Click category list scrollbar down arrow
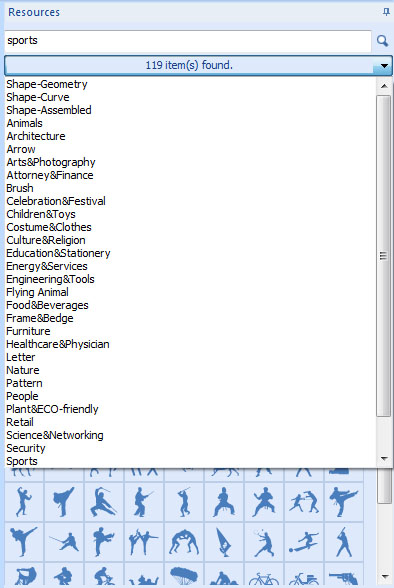The image size is (394, 588). coord(384,459)
